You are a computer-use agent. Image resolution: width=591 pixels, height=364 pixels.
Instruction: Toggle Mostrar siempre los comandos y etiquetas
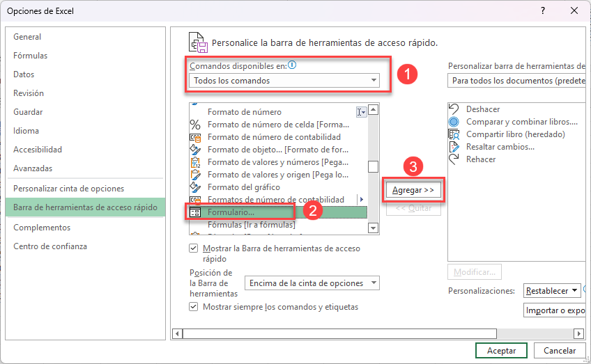[x=193, y=307]
